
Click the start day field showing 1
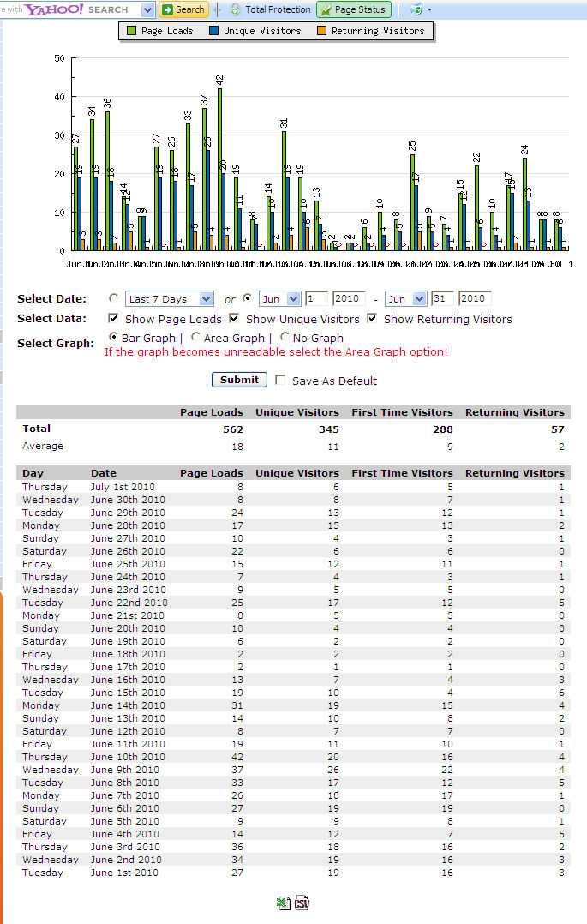(x=316, y=299)
